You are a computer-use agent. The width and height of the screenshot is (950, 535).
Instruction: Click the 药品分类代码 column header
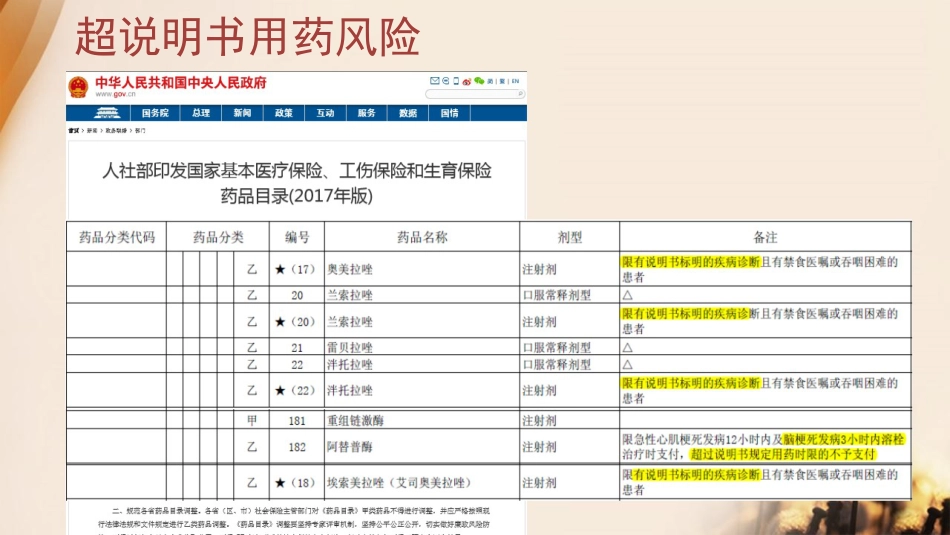116,237
